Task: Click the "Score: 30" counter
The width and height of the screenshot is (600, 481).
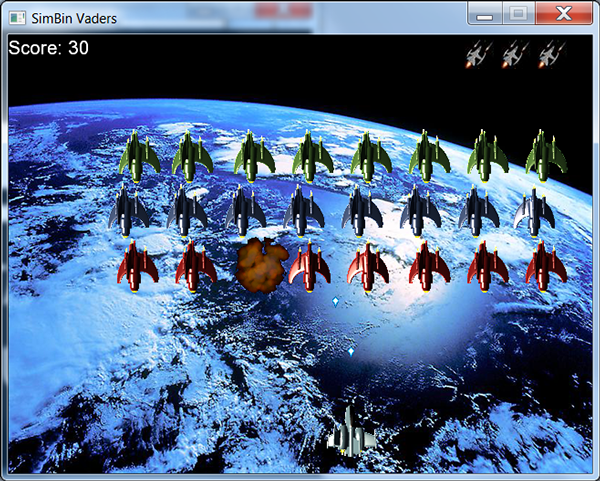Action: [49, 48]
